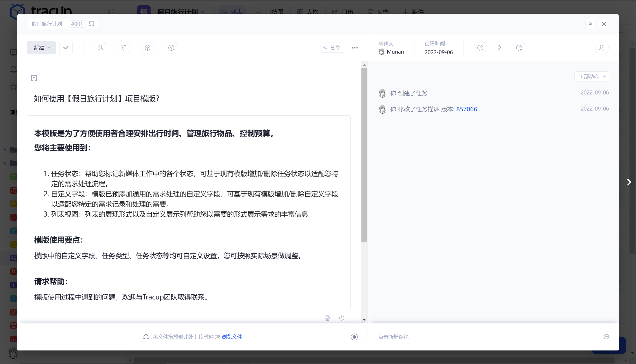Click the next-task chevron on right edge
This screenshot has height=364, width=636.
629,182
